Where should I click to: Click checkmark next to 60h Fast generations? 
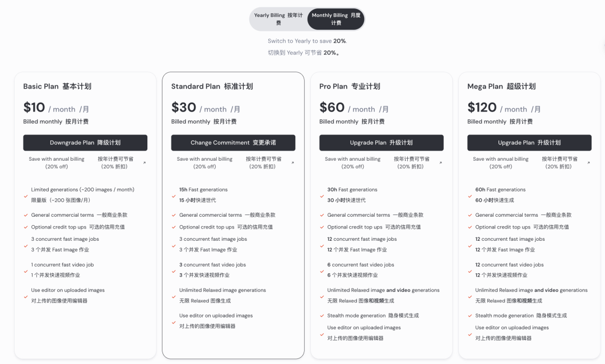(x=470, y=196)
